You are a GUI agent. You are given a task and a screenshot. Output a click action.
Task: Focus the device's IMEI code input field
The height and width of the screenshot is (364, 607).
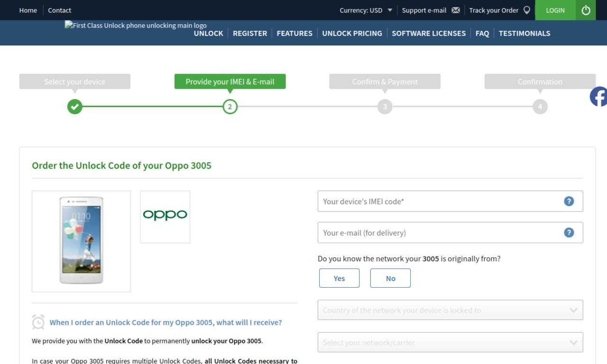450,201
